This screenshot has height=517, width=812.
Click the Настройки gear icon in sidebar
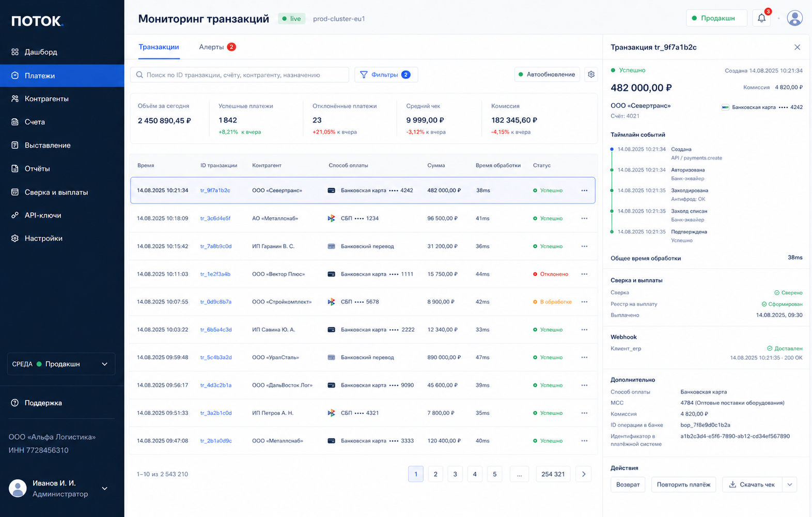[x=15, y=238]
